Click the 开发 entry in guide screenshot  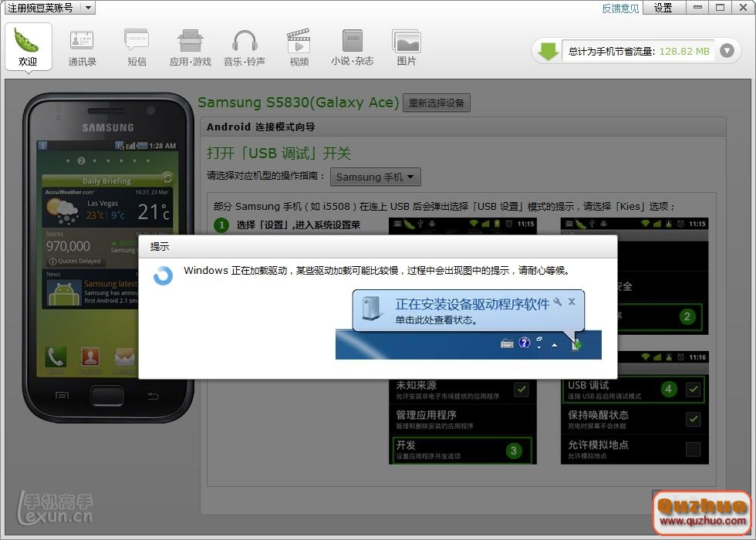click(462, 450)
